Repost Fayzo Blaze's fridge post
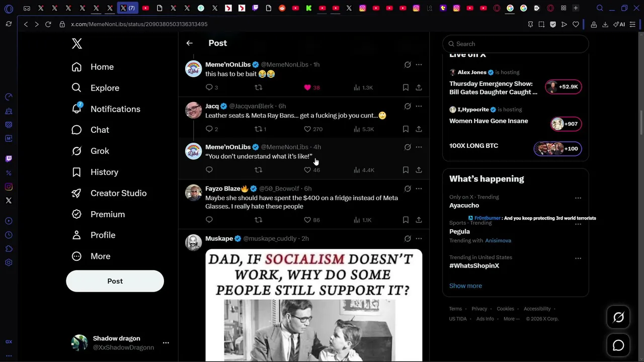Viewport: 644px width, 362px height. tap(258, 220)
